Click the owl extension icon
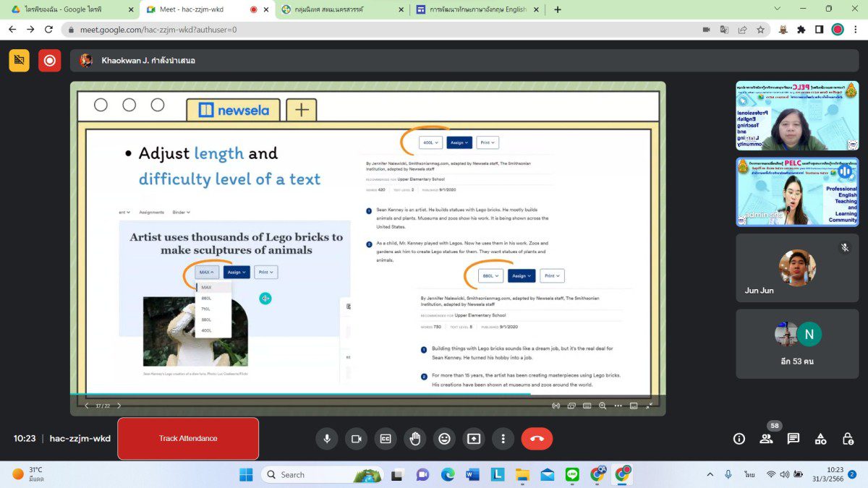This screenshot has height=488, width=868. 783,30
